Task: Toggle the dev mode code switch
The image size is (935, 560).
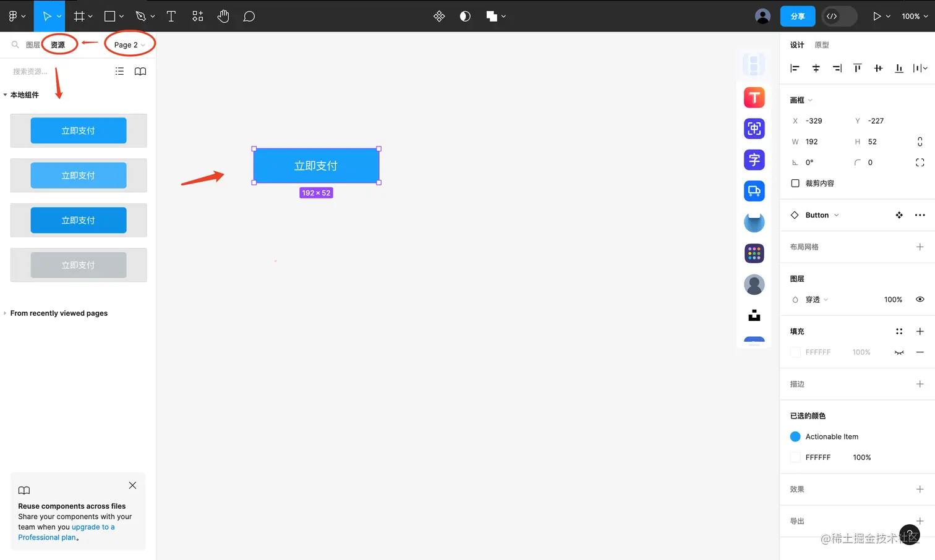Action: click(839, 17)
